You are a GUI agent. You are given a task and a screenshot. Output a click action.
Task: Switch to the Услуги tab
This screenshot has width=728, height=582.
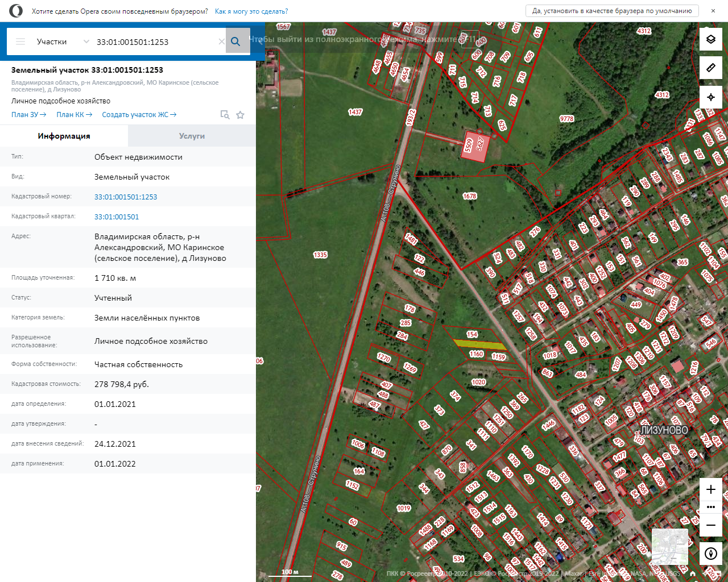tap(192, 136)
